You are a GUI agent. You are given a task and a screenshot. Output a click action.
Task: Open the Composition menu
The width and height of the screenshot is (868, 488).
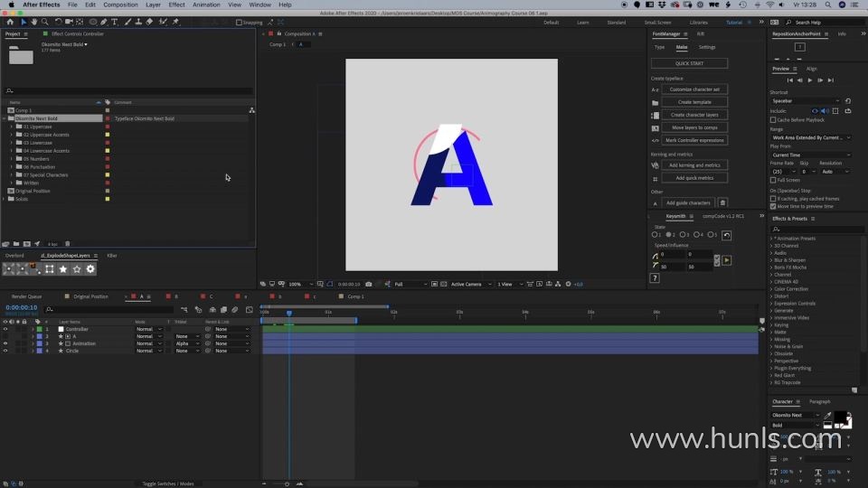[x=120, y=5]
